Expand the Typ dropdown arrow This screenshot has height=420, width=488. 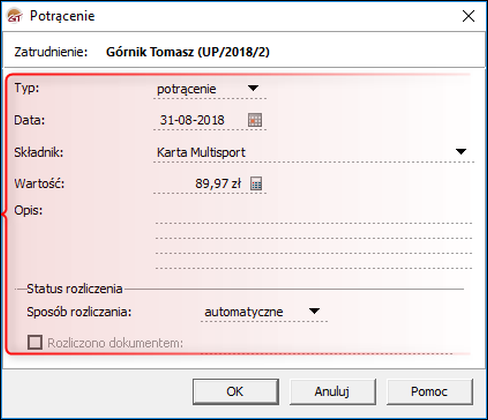(253, 88)
